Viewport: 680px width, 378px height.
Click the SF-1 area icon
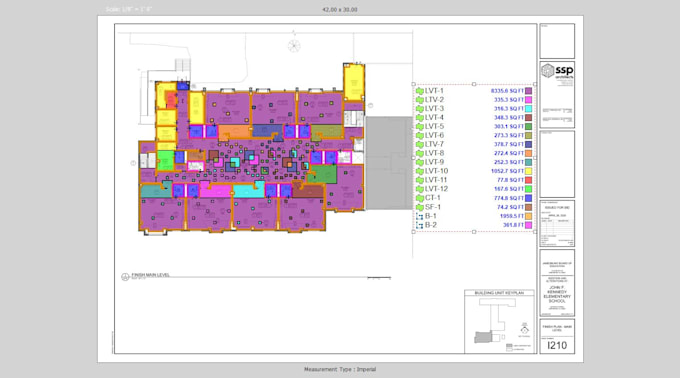pyautogui.click(x=419, y=207)
